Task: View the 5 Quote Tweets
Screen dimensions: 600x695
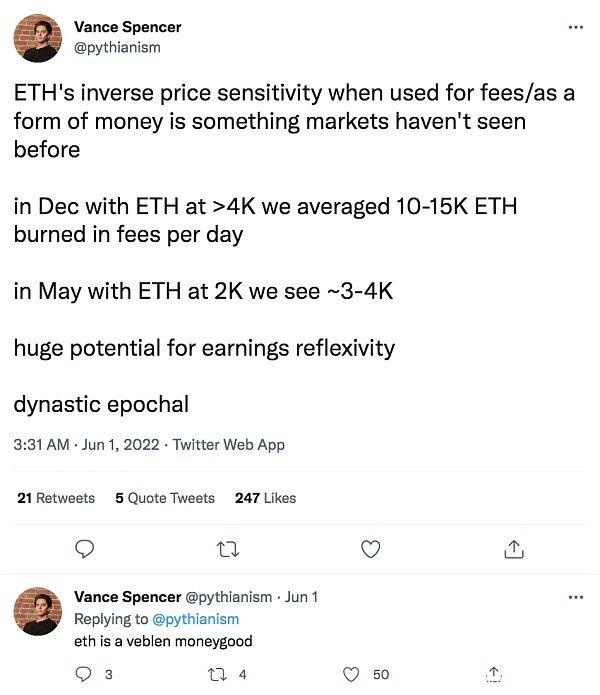Action: tap(165, 497)
